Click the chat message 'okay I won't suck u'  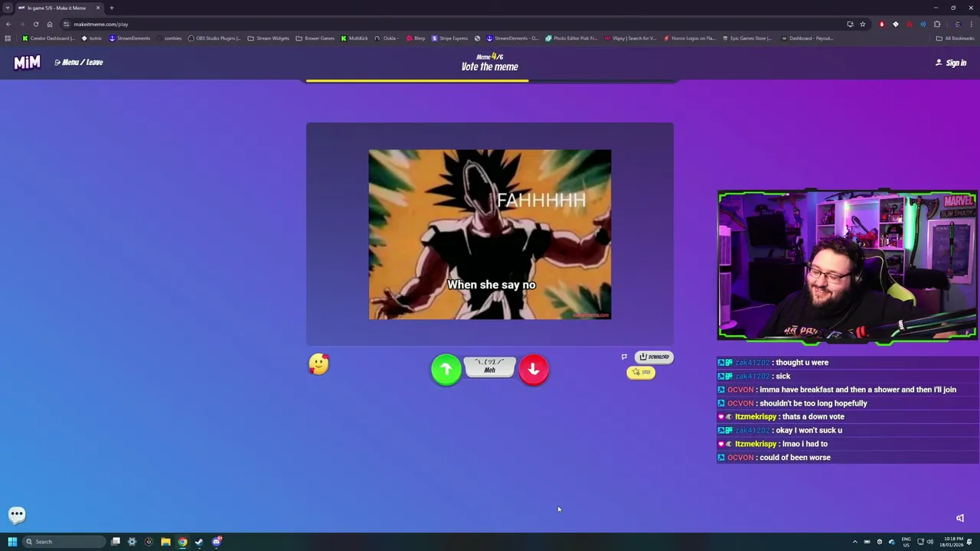point(808,431)
